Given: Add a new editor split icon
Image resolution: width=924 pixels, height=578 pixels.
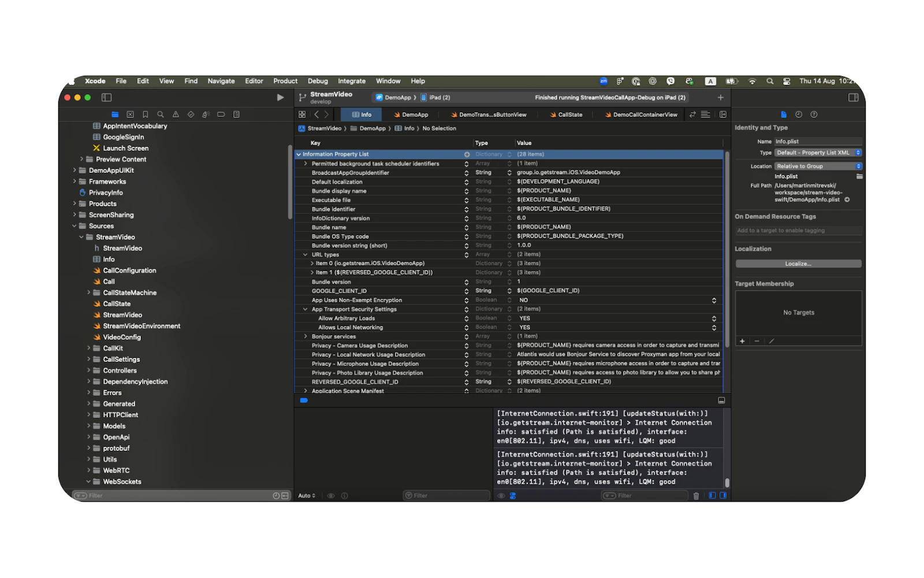Looking at the screenshot, I should click(723, 114).
